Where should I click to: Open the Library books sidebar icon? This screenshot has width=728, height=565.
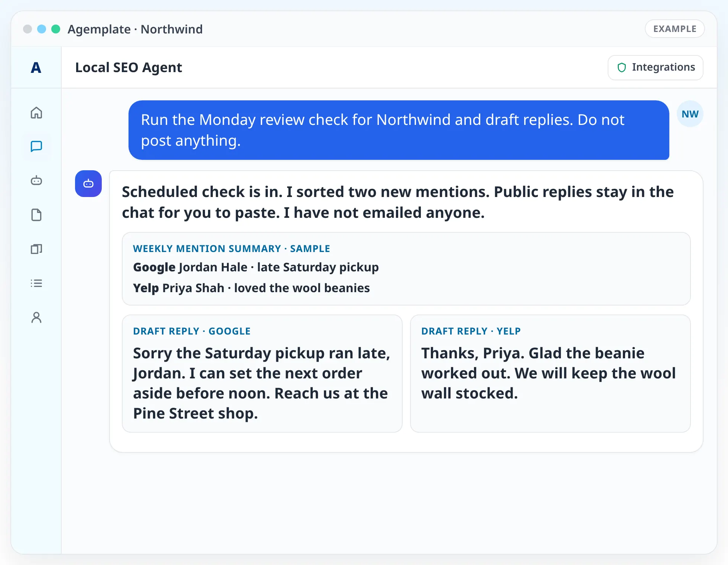(36, 249)
